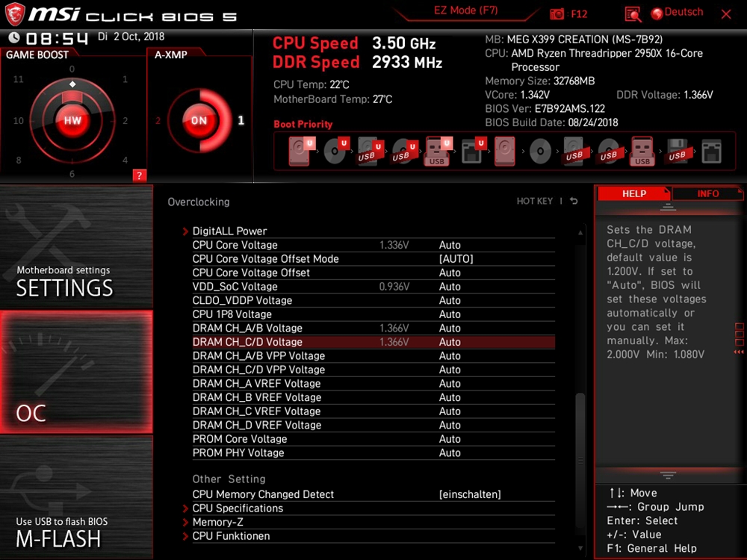
Task: Set the VDD_SoC Voltage Auto value
Action: coord(450,286)
